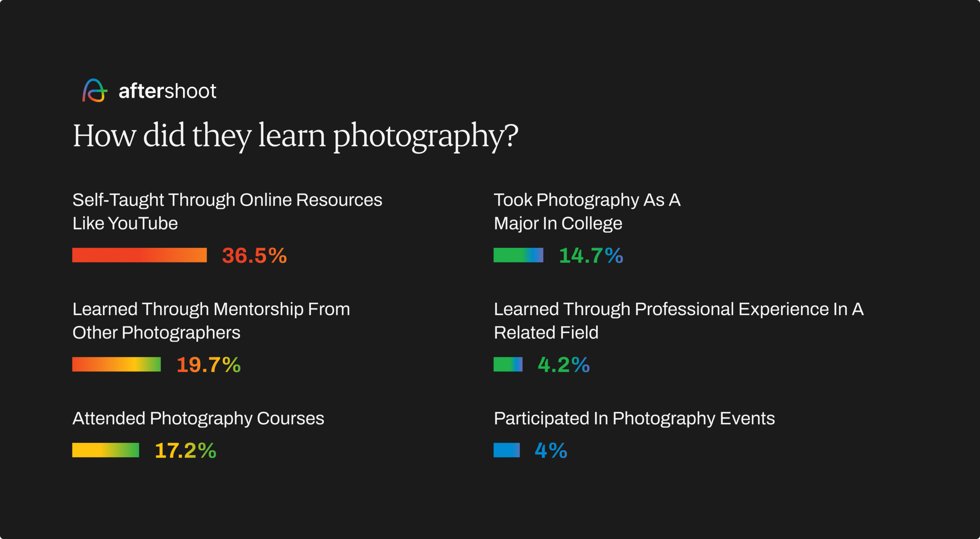This screenshot has width=980, height=539.
Task: Select the Participated In Photography Events label
Action: click(x=634, y=418)
